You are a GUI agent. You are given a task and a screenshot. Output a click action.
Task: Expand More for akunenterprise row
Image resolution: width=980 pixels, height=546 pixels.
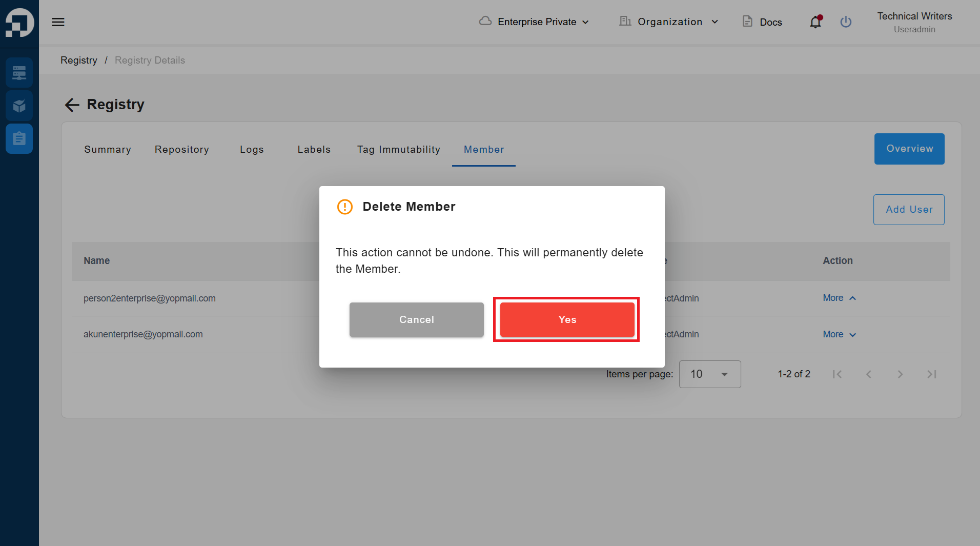pos(839,334)
